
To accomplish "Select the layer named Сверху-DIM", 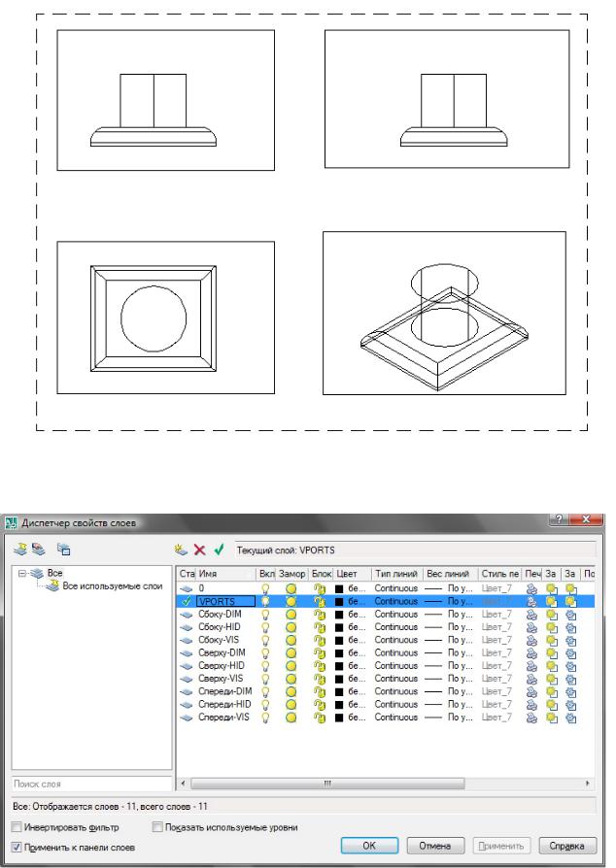I will (222, 653).
